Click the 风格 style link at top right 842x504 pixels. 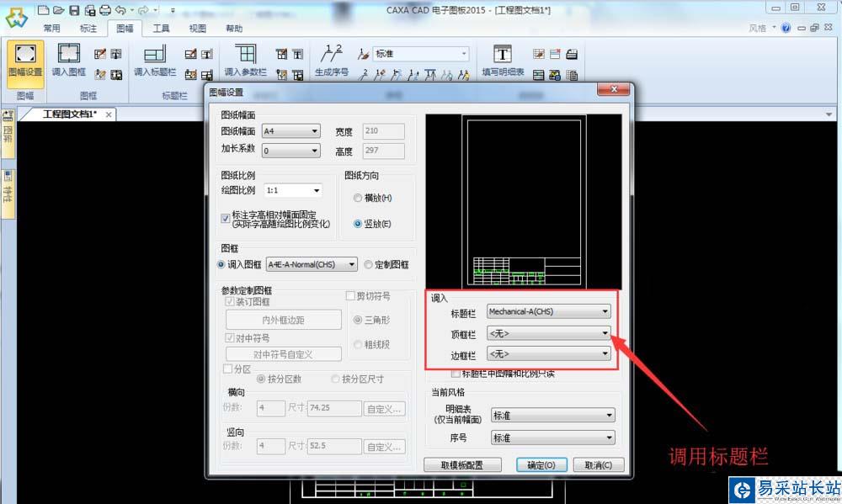coord(758,28)
